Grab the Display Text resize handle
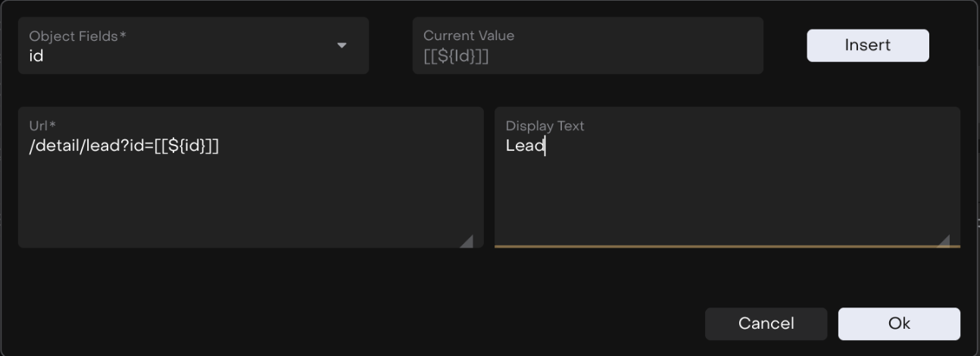 [944, 240]
